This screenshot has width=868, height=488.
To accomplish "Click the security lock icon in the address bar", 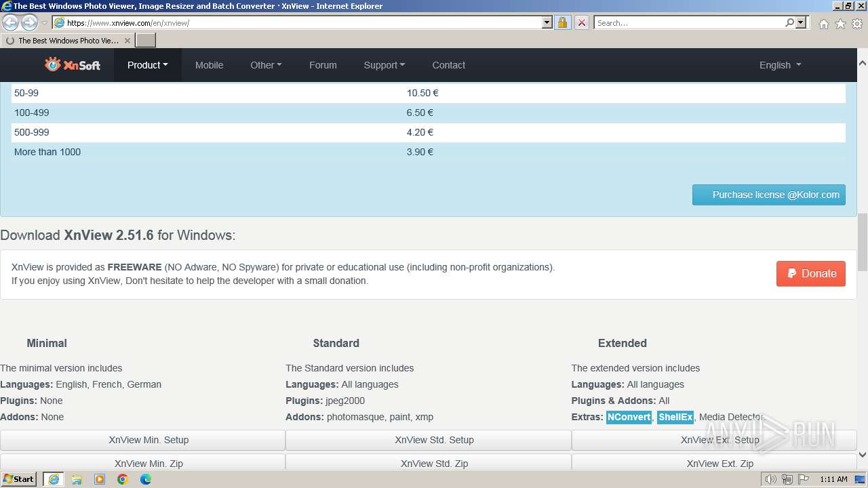I will click(x=562, y=22).
